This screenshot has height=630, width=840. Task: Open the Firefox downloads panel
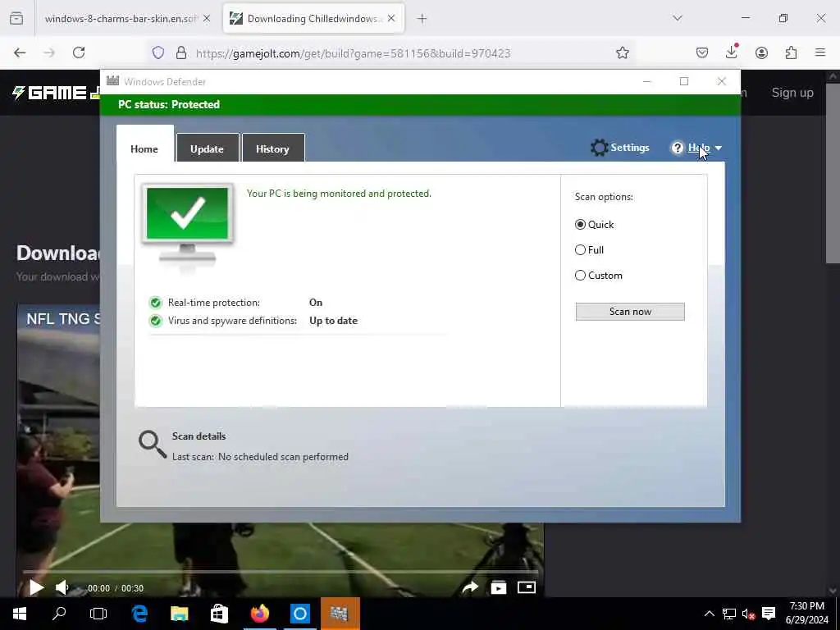731,52
